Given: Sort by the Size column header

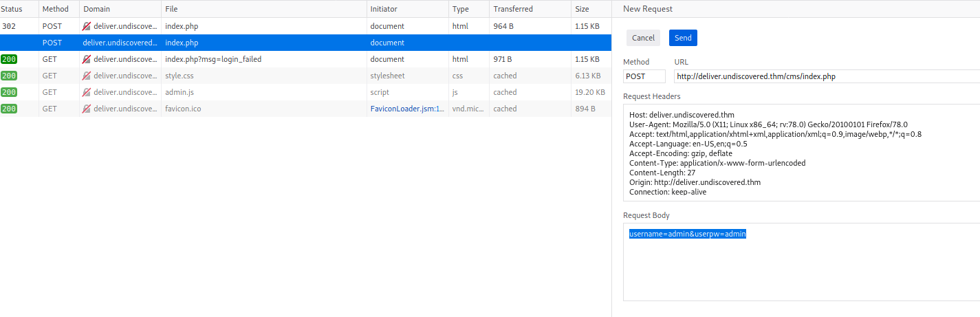Looking at the screenshot, I should 582,9.
